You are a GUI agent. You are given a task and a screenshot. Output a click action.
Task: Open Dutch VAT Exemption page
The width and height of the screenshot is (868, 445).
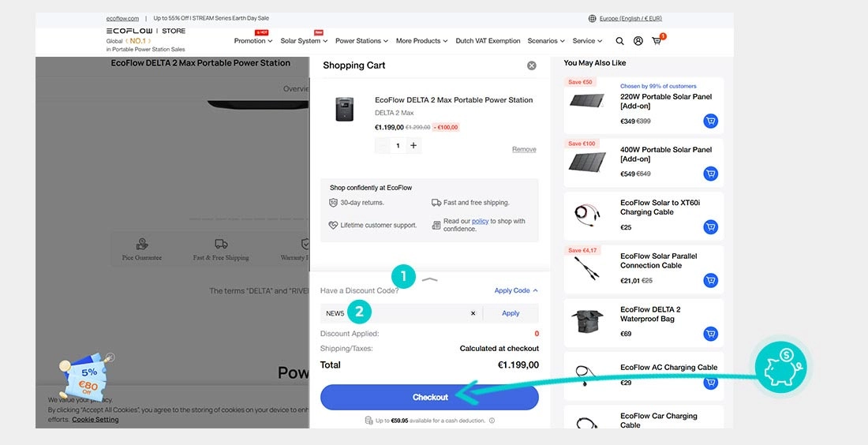coord(488,41)
